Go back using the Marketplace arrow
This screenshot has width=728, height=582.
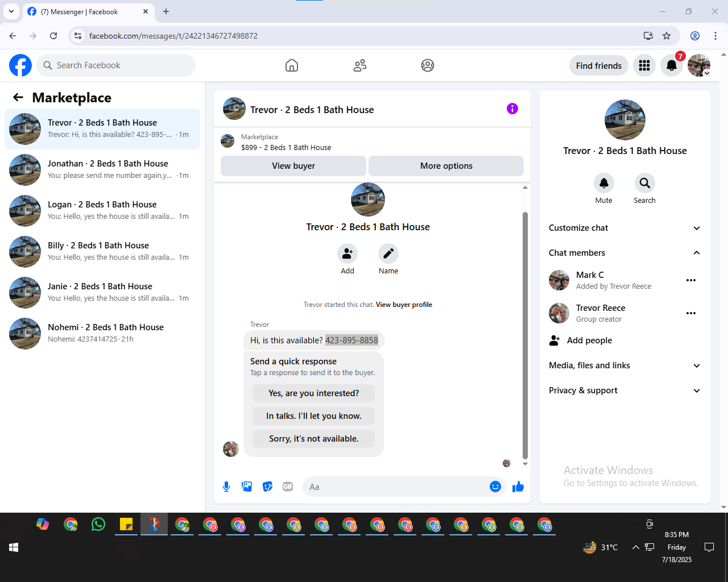pyautogui.click(x=18, y=97)
